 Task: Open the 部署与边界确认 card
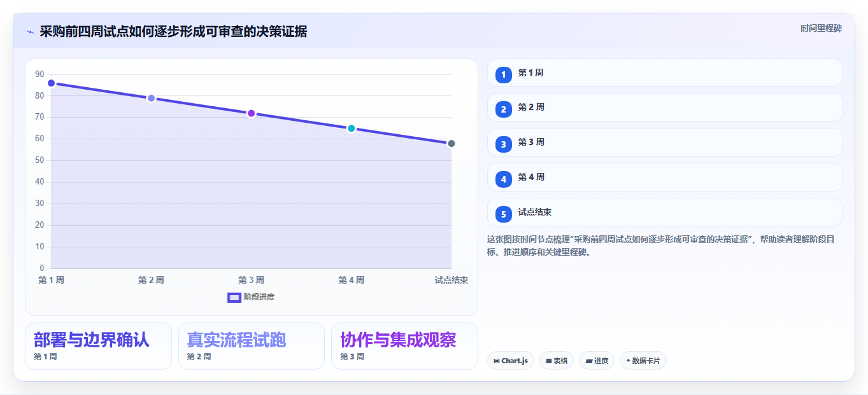pos(98,346)
